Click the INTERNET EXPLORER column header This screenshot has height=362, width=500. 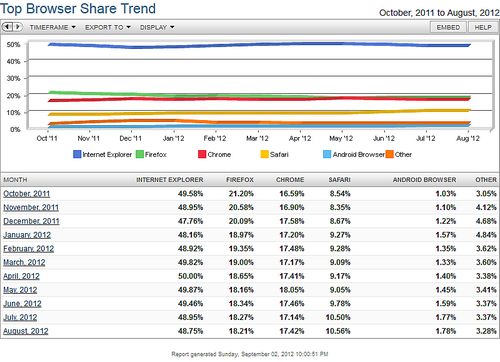click(170, 180)
